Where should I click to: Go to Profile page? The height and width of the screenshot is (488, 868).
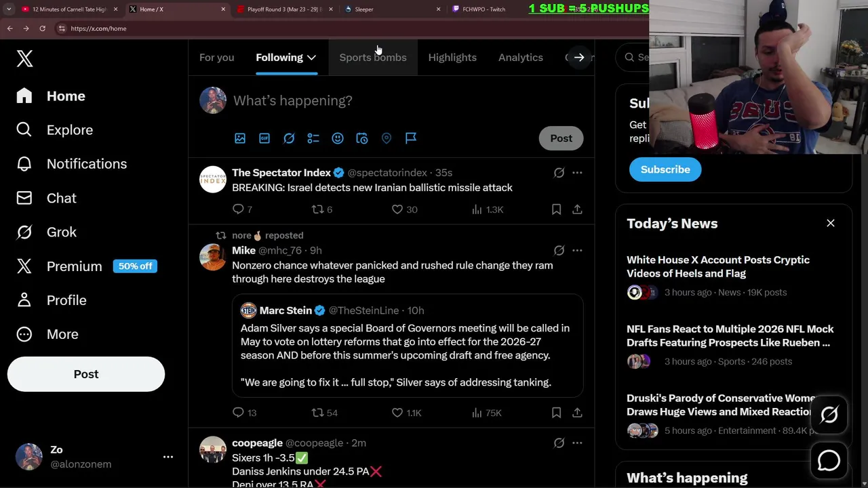pos(52,300)
